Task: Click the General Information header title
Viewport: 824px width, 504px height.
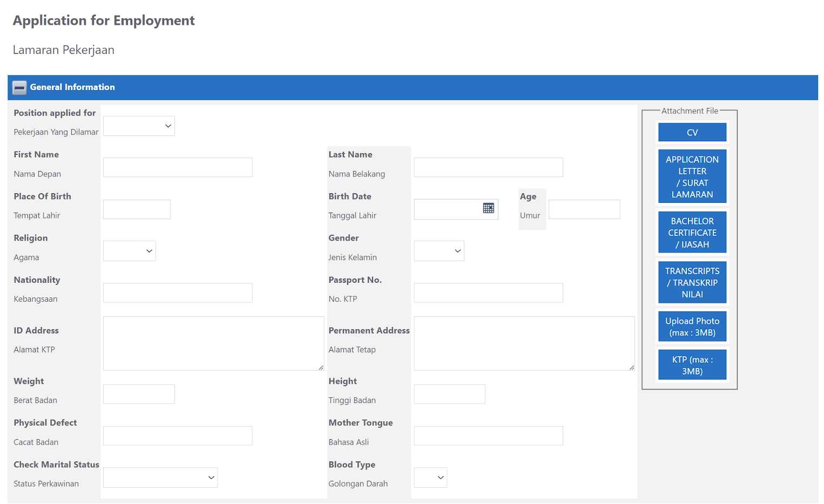Action: [x=72, y=87]
